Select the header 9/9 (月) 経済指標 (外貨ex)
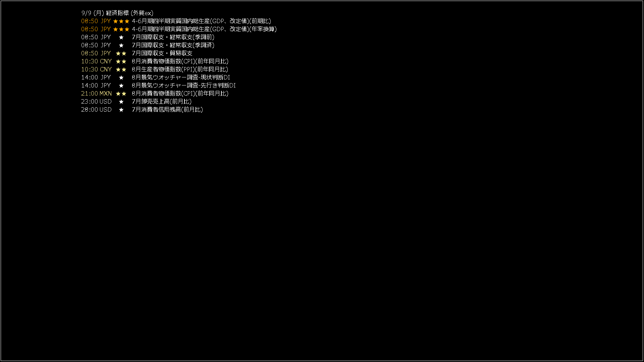 [117, 13]
